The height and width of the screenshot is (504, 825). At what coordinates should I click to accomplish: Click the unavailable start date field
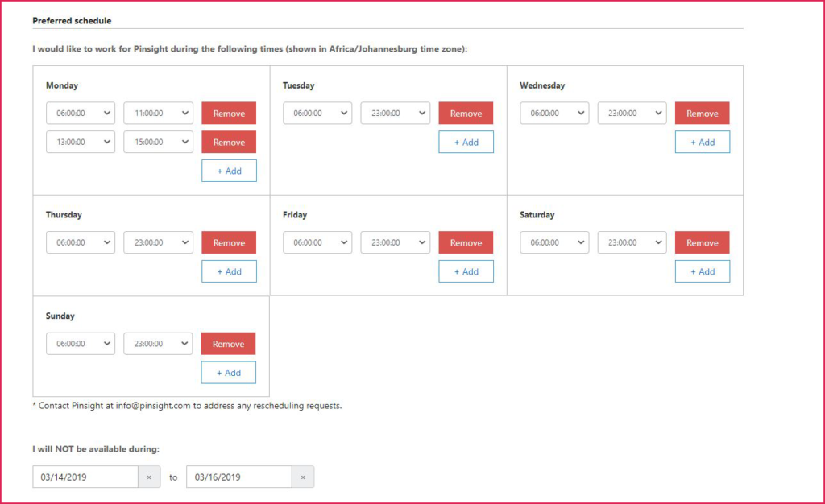(85, 477)
